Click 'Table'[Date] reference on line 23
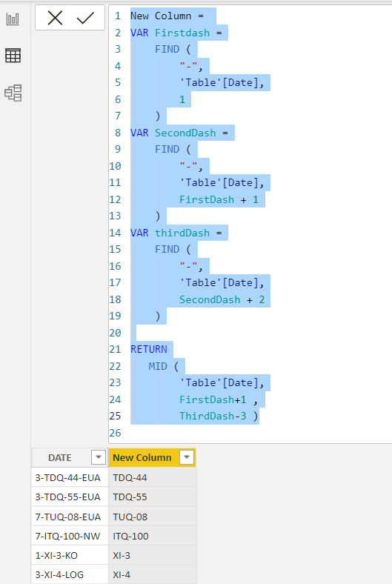The image size is (392, 584). click(219, 383)
